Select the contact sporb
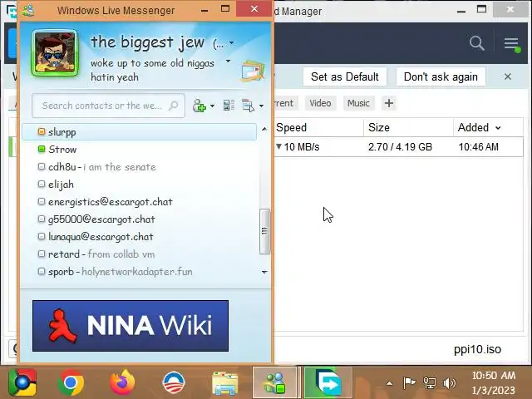This screenshot has width=532, height=399. click(x=139, y=272)
